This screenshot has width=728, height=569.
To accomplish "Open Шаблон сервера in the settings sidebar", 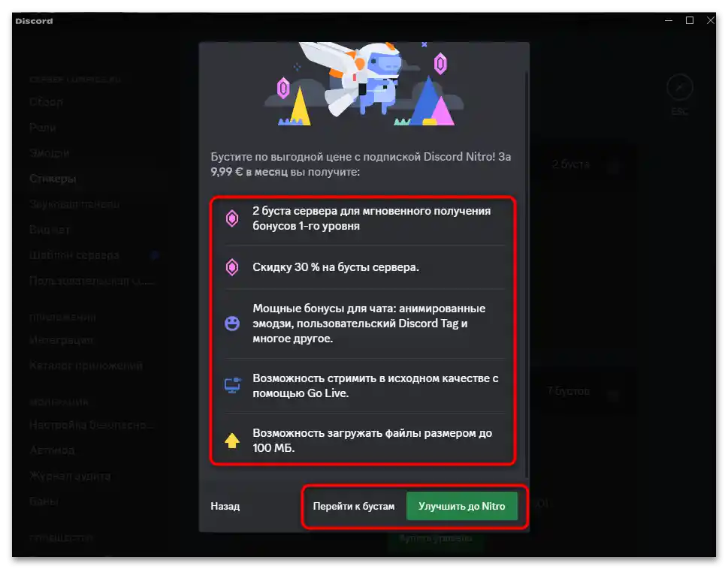I will point(74,255).
